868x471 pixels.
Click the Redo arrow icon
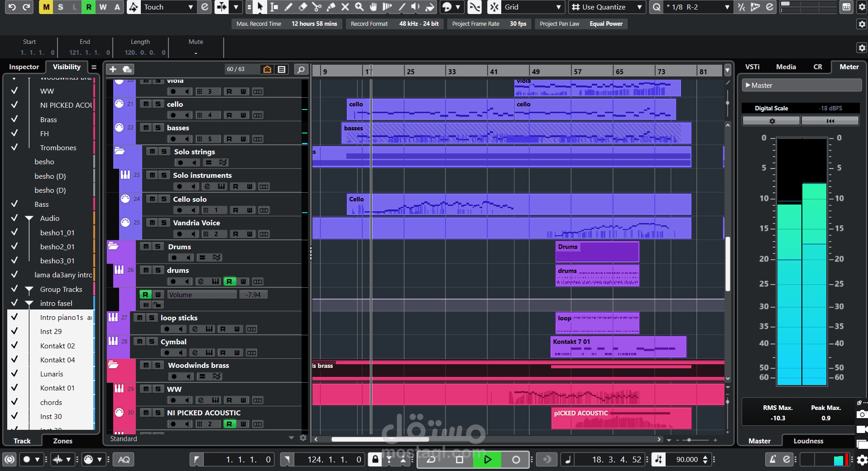click(26, 7)
